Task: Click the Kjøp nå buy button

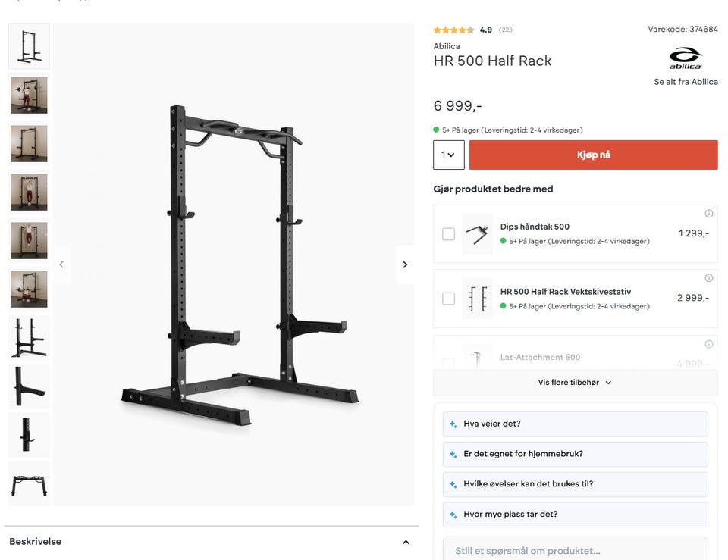Action: (593, 155)
